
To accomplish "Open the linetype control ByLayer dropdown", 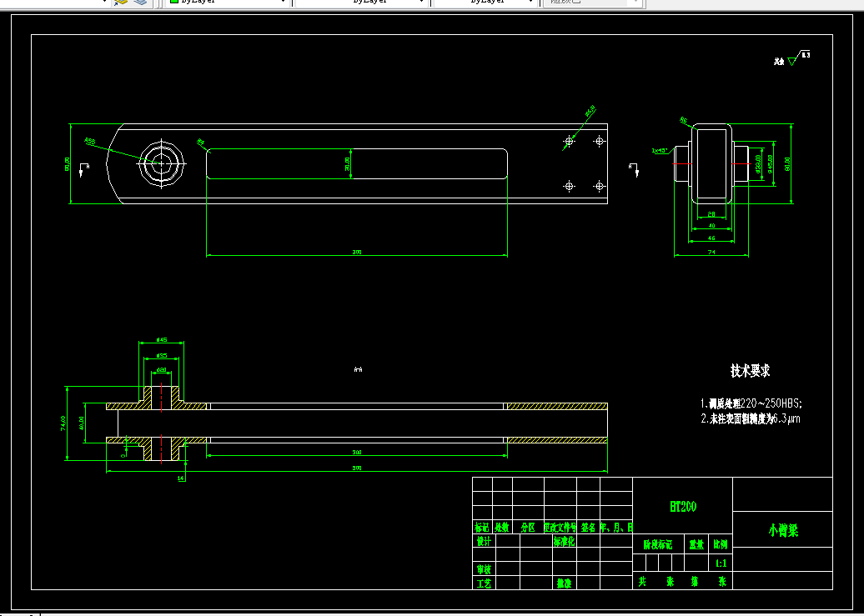I will point(361,3).
